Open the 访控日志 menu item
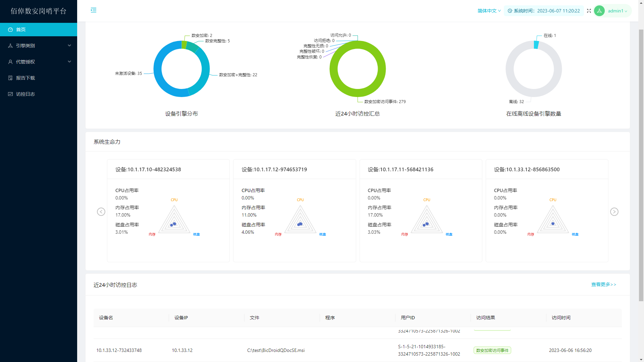The height and width of the screenshot is (362, 644). [25, 94]
